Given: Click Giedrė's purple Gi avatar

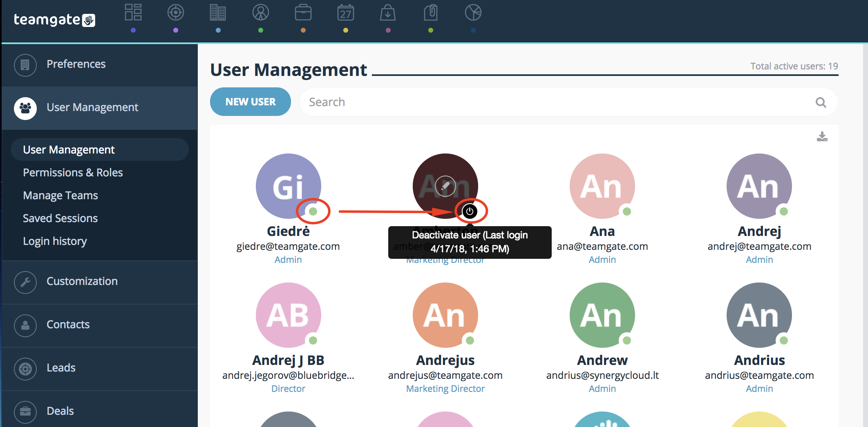Looking at the screenshot, I should [289, 186].
